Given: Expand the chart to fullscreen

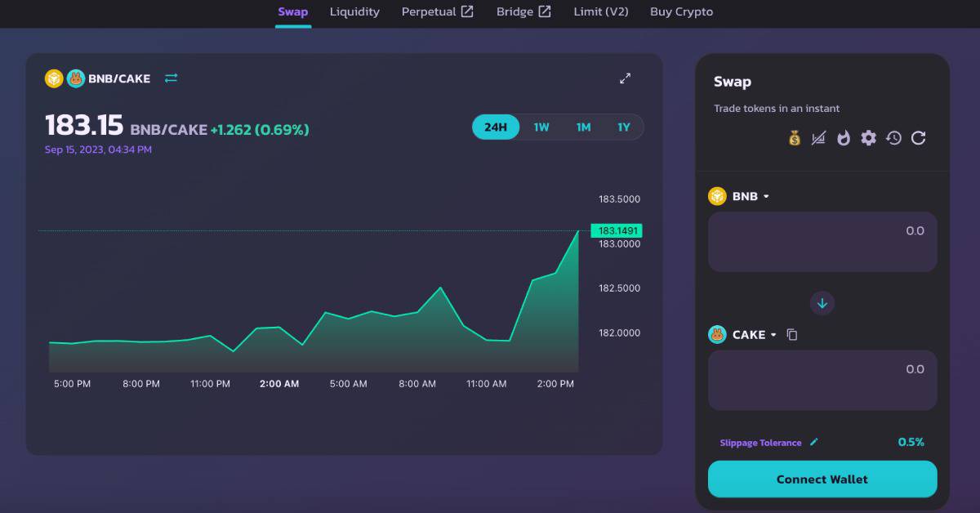Looking at the screenshot, I should point(625,78).
